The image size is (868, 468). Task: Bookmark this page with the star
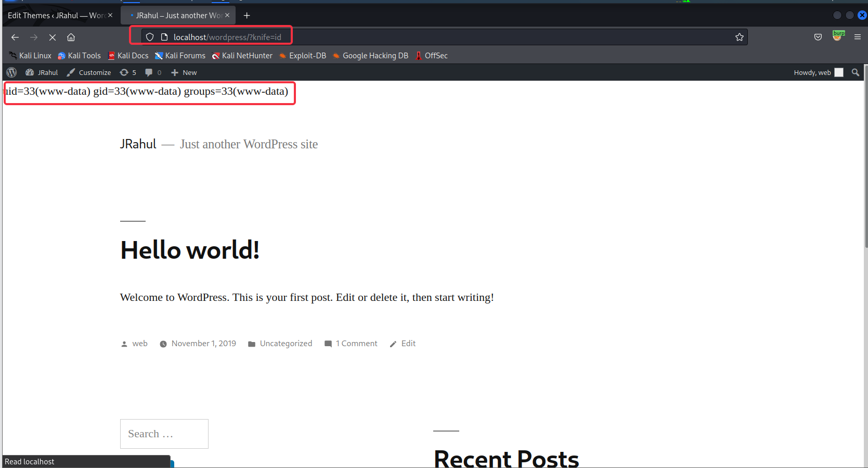click(x=740, y=37)
